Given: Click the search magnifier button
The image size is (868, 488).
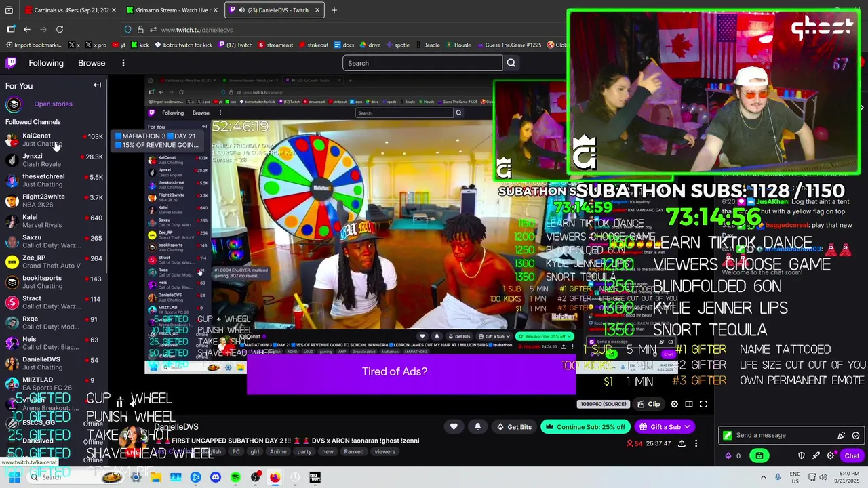Looking at the screenshot, I should [511, 63].
